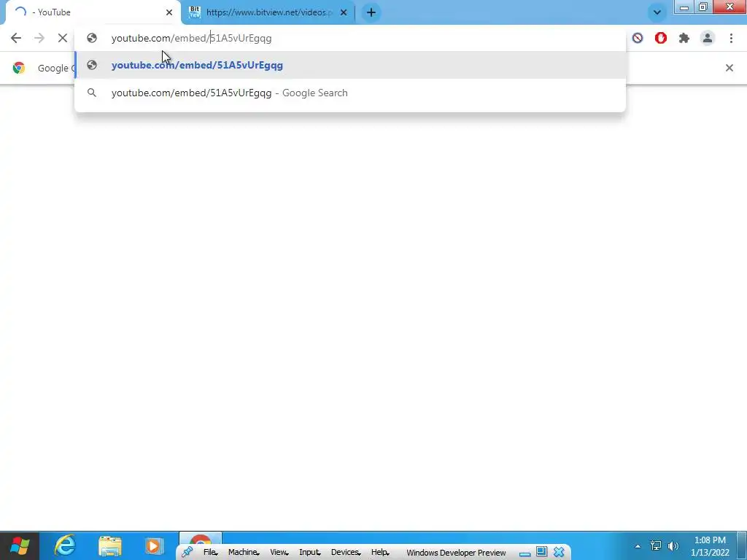The height and width of the screenshot is (560, 747).
Task: Open the VM Help menu
Action: tap(379, 553)
